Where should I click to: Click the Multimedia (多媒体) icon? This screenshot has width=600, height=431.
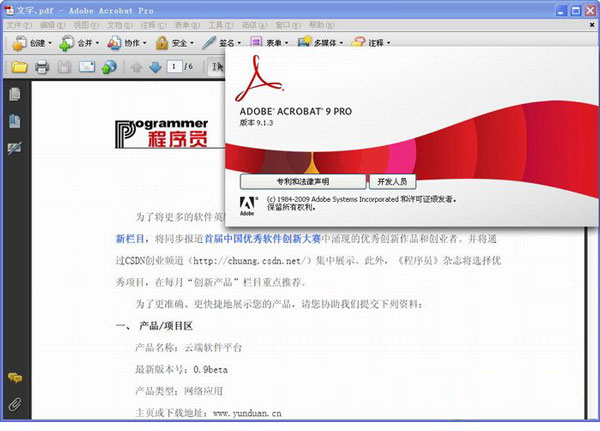304,42
